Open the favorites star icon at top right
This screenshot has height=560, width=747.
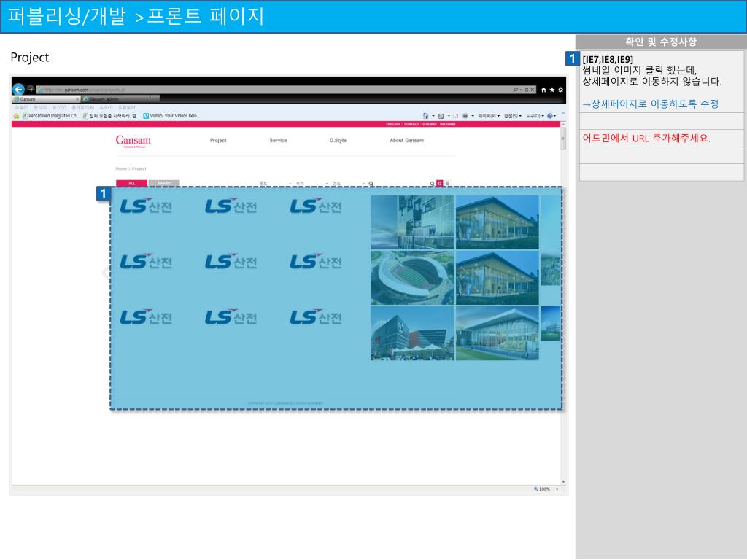552,90
